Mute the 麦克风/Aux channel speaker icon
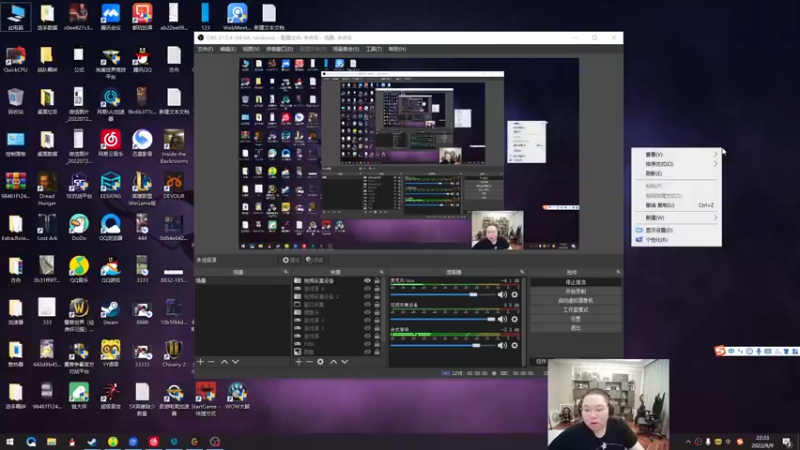The image size is (800, 450). coord(502,294)
